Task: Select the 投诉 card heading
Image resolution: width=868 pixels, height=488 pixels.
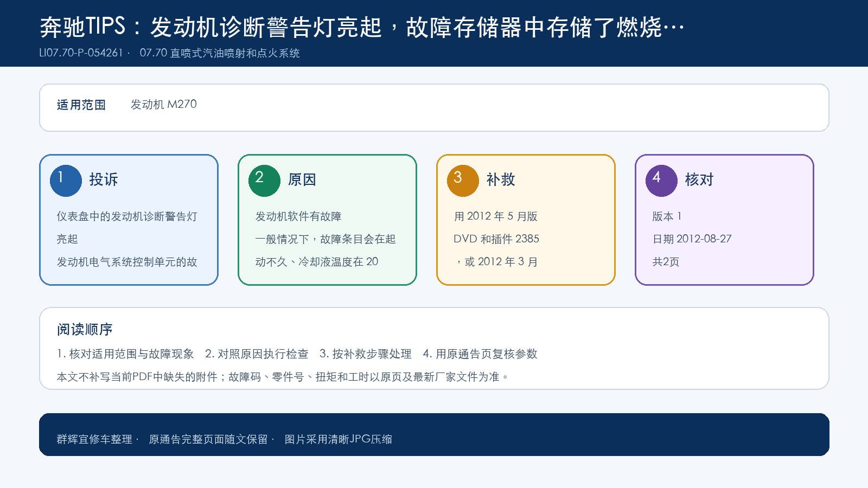Action: tap(103, 179)
